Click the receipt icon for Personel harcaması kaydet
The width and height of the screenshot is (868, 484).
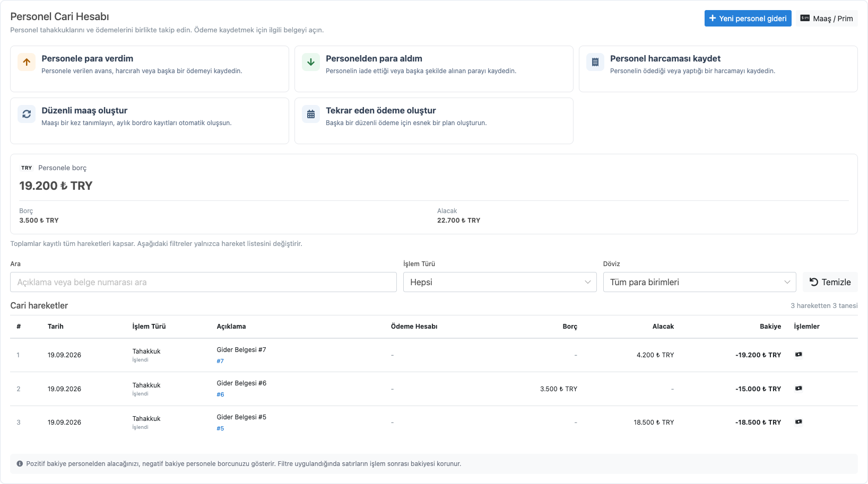595,62
